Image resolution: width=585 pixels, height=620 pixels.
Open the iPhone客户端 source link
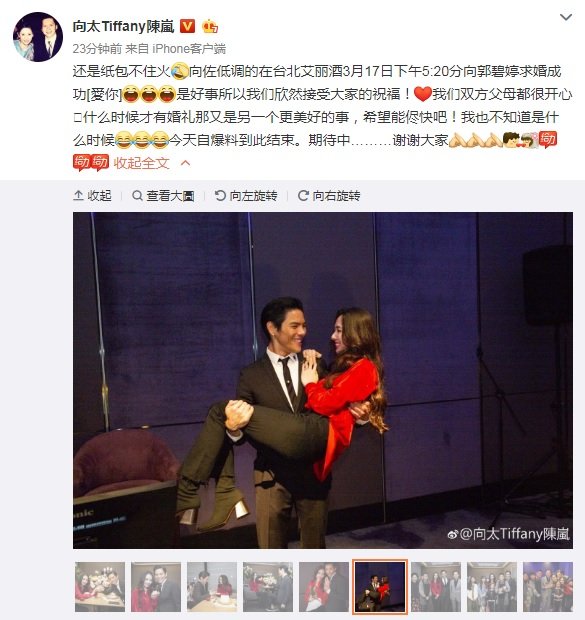189,49
